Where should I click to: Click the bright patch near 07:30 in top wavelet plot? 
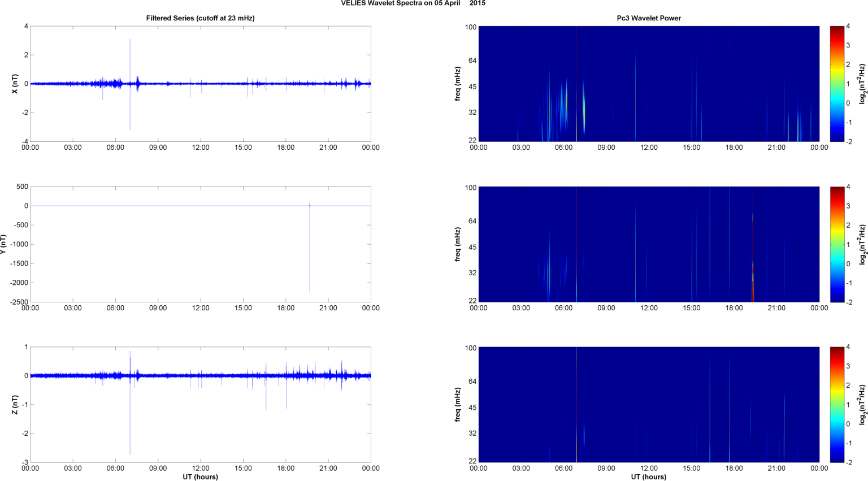(x=584, y=107)
